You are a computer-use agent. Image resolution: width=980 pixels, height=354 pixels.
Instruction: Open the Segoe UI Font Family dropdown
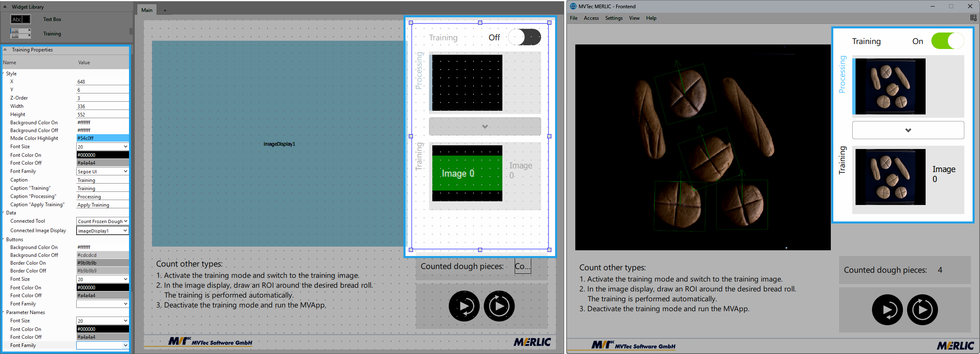[102, 172]
